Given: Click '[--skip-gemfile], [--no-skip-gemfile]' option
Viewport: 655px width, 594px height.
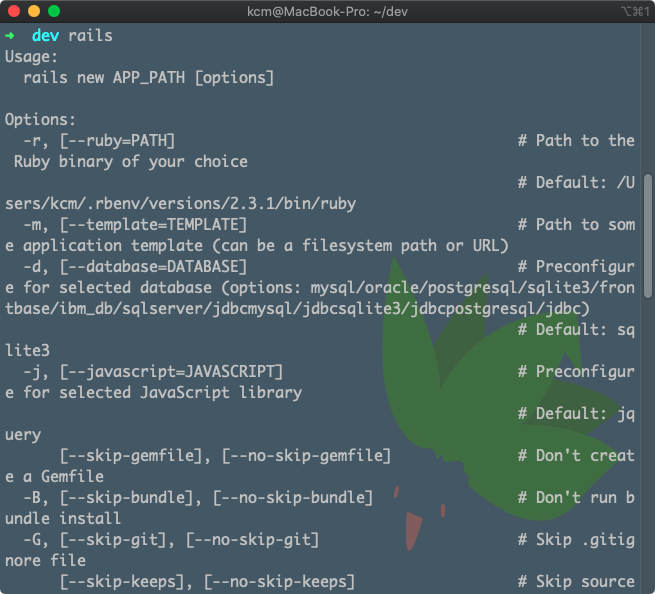Looking at the screenshot, I should pyautogui.click(x=226, y=456).
